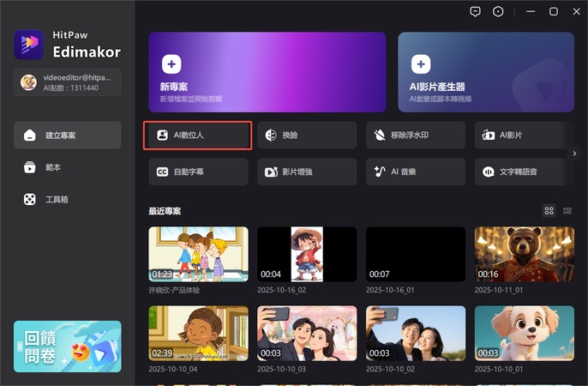Open the AI數位人 tool

point(197,136)
